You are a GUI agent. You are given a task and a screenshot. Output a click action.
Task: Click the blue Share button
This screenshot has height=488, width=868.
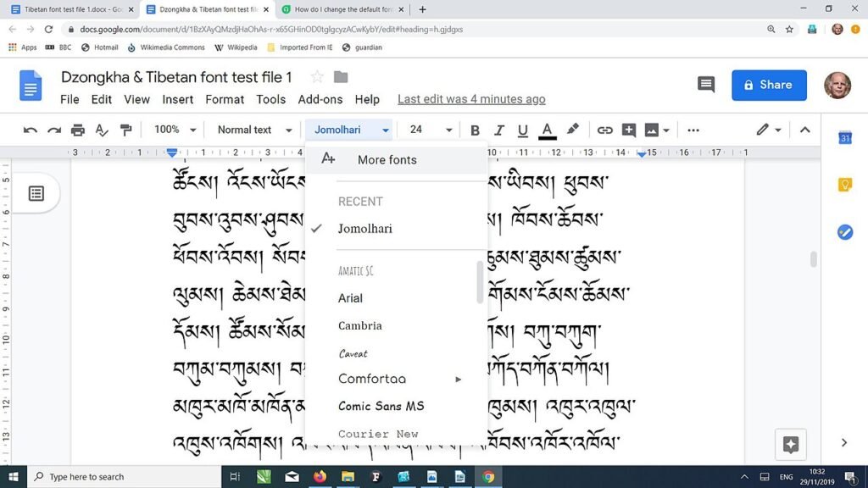coord(769,86)
